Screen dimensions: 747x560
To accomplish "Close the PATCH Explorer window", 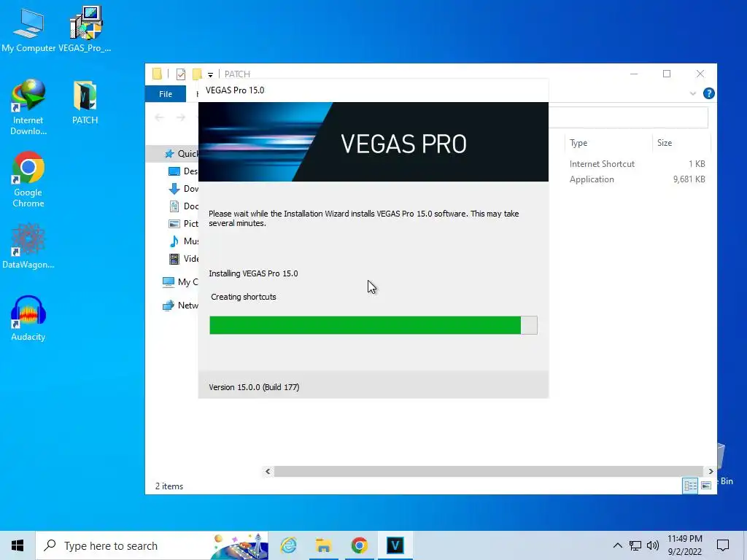I will point(700,74).
